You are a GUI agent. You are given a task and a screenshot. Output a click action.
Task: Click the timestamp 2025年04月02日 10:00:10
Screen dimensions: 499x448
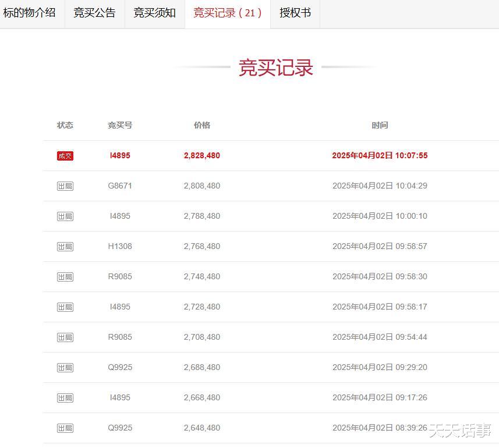point(380,216)
